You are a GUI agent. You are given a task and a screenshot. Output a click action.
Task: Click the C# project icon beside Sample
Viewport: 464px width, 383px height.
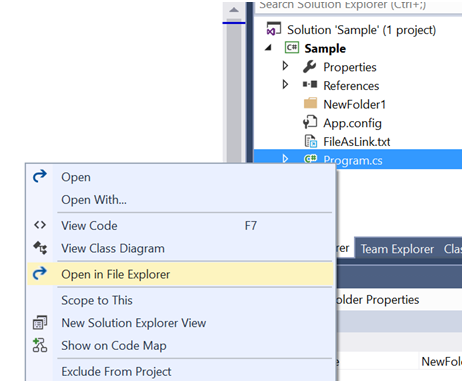(x=292, y=48)
